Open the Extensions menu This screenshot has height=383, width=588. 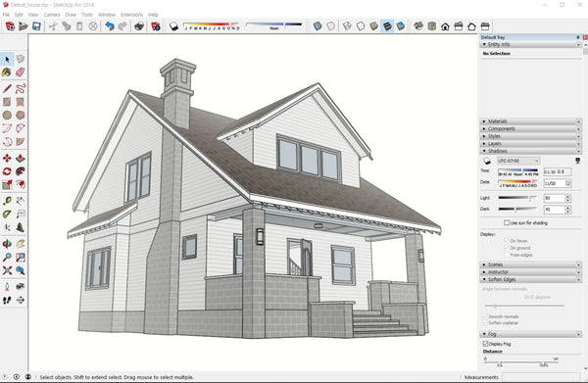[131, 15]
